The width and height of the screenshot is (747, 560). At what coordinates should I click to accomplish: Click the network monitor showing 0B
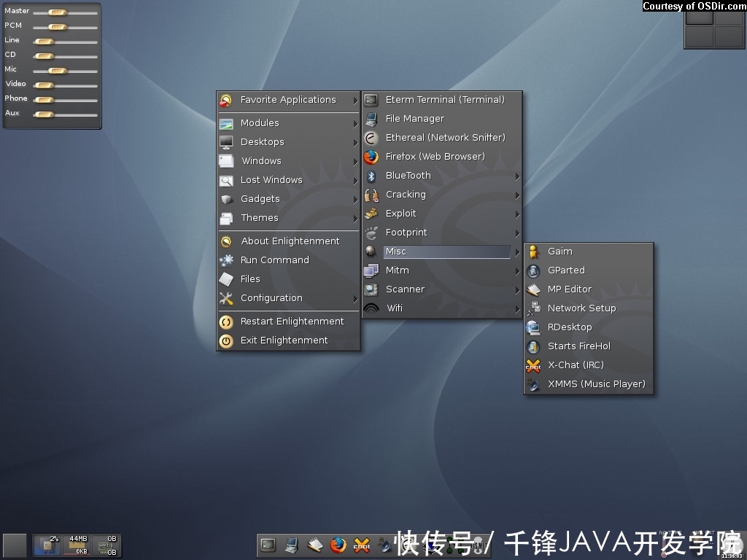[105, 545]
